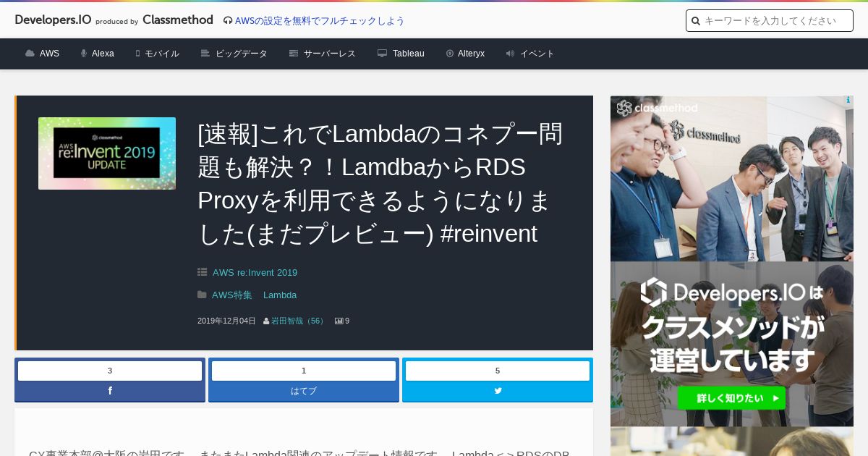Open the re:Invent 2019 Update thumbnail
The image size is (868, 456).
coord(107,153)
